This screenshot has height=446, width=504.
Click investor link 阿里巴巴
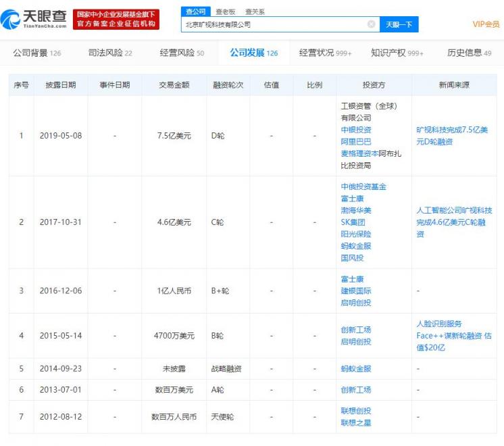356,142
